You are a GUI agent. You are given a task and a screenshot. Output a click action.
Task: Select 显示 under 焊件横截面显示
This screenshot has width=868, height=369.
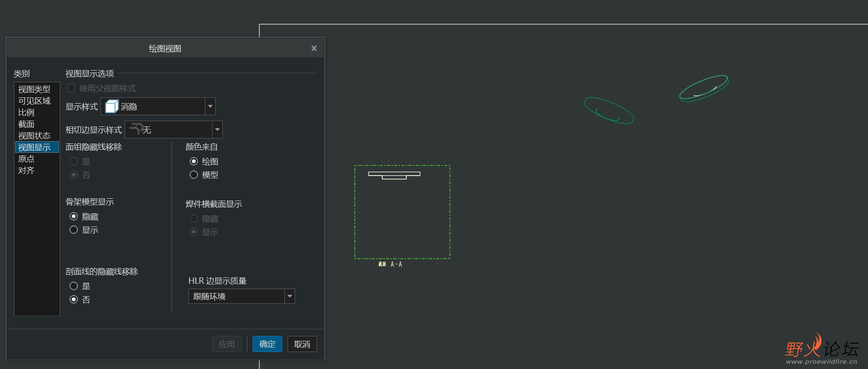[194, 232]
